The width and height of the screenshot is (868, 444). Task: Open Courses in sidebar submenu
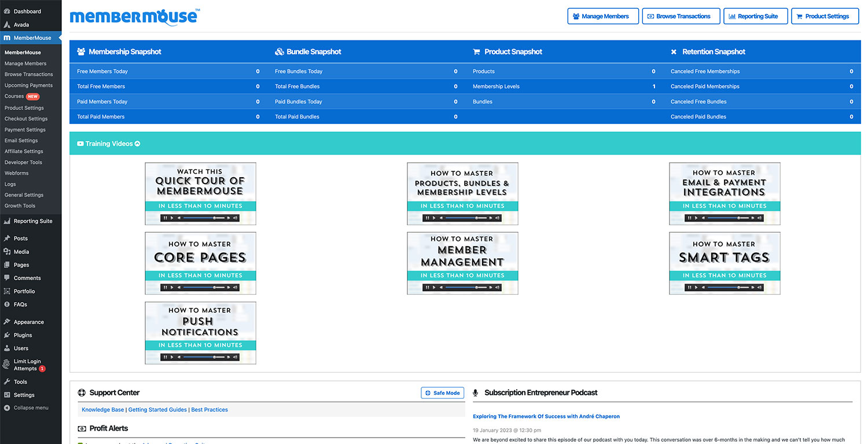pyautogui.click(x=14, y=96)
